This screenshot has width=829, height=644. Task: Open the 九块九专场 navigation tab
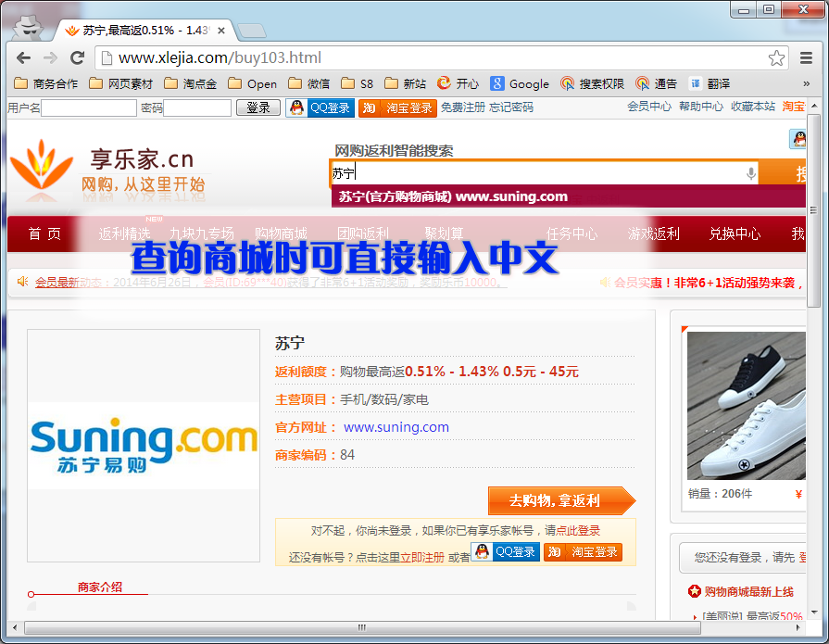tap(201, 234)
